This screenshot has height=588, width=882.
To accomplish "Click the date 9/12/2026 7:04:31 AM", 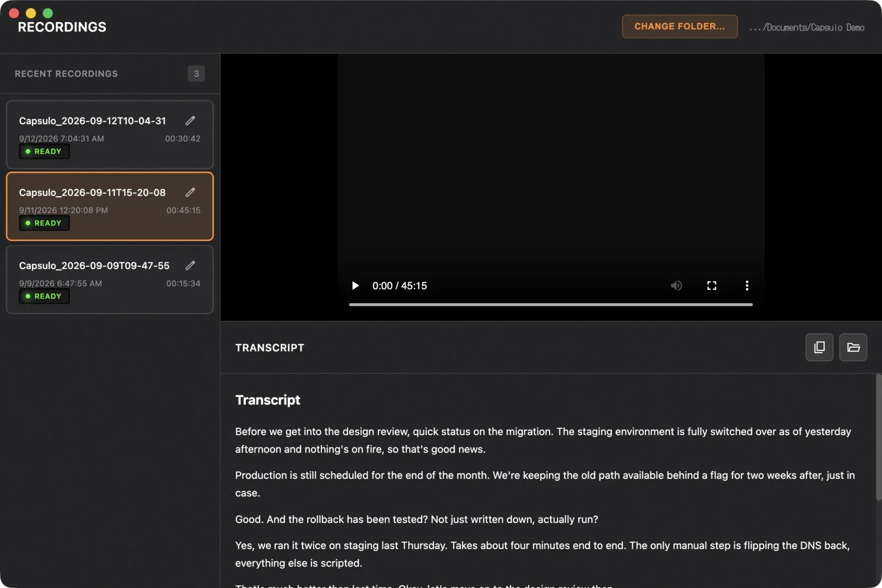I will 62,139.
